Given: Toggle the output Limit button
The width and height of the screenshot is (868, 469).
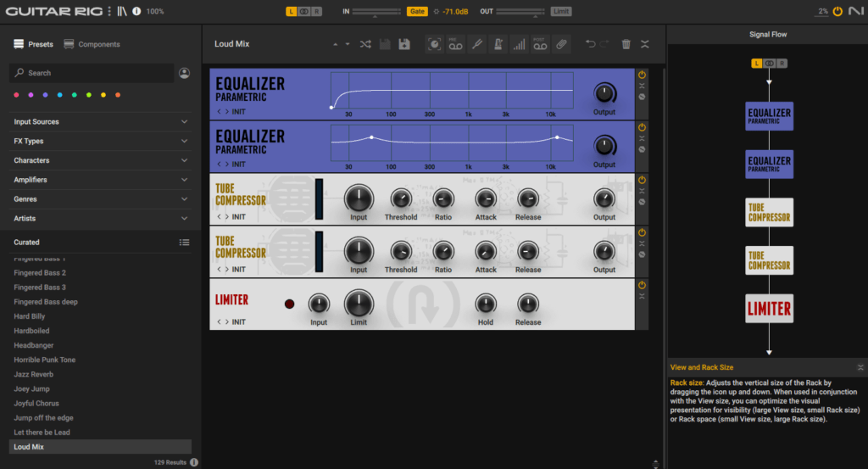Looking at the screenshot, I should (561, 11).
